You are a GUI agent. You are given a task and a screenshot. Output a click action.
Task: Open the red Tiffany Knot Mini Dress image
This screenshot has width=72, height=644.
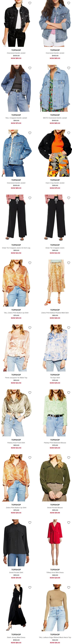[55, 543]
